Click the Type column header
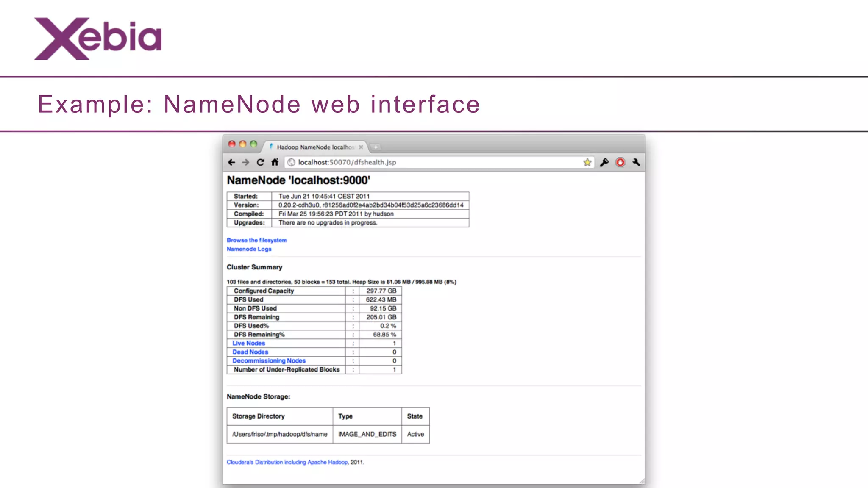Viewport: 868px width, 488px height. 345,416
